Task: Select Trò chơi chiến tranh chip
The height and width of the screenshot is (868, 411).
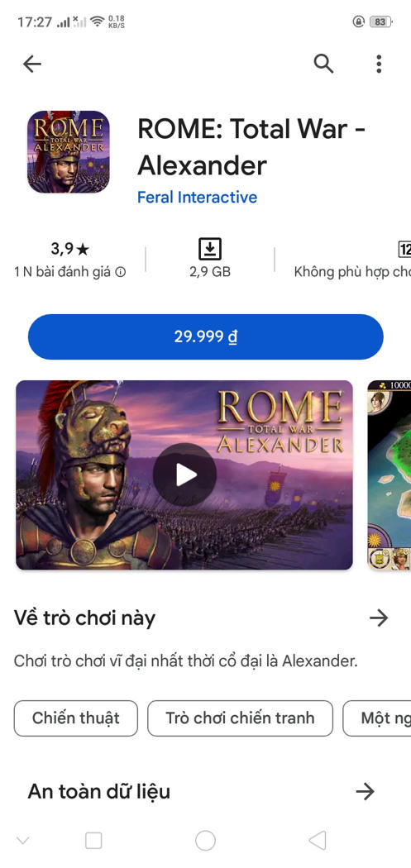Action: tap(241, 718)
